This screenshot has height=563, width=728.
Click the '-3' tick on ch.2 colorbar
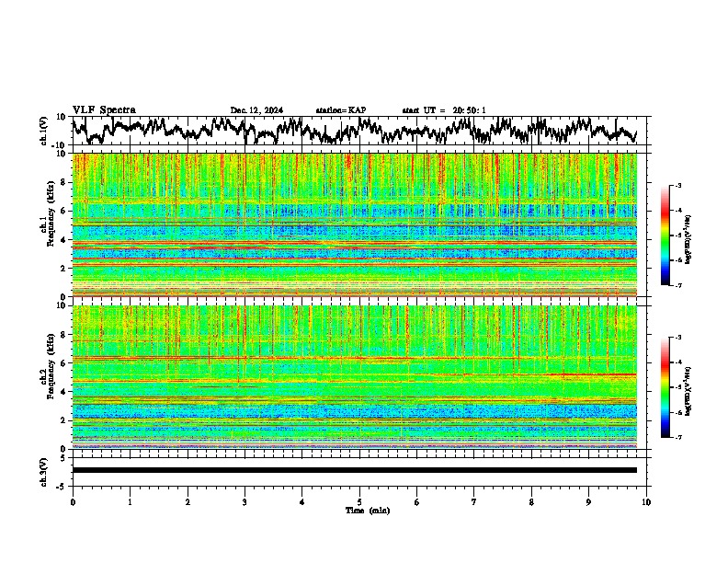click(678, 338)
